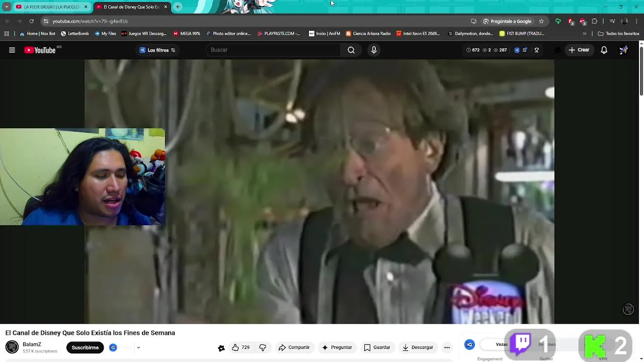The width and height of the screenshot is (644, 362).
Task: Click the install app icon in address bar
Action: click(473, 21)
